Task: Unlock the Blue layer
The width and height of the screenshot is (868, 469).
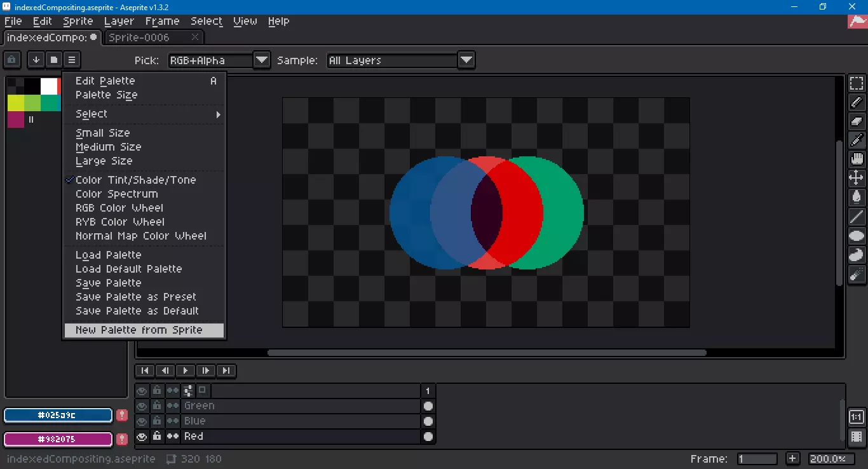Action: pyautogui.click(x=157, y=421)
